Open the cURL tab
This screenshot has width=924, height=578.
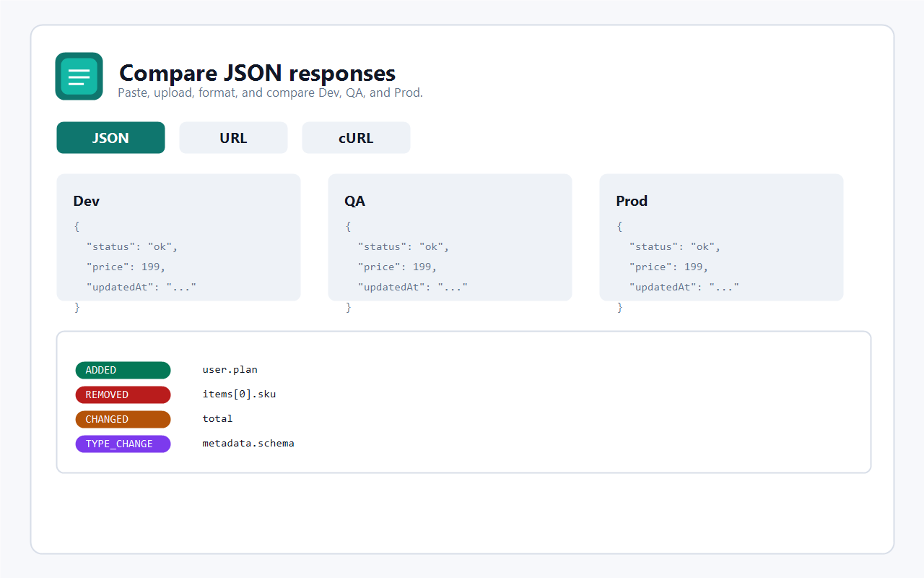pyautogui.click(x=356, y=138)
